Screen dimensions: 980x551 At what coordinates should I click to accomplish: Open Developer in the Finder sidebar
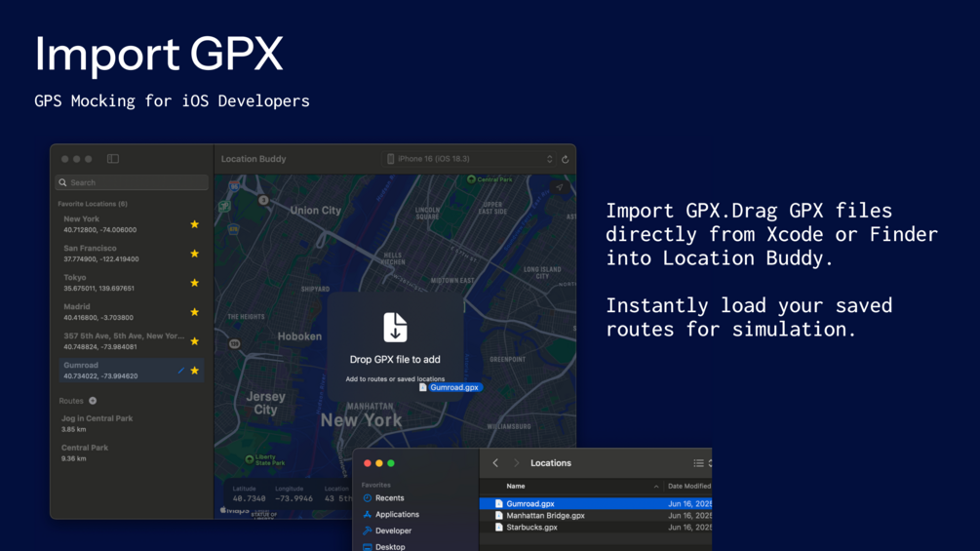pos(387,531)
